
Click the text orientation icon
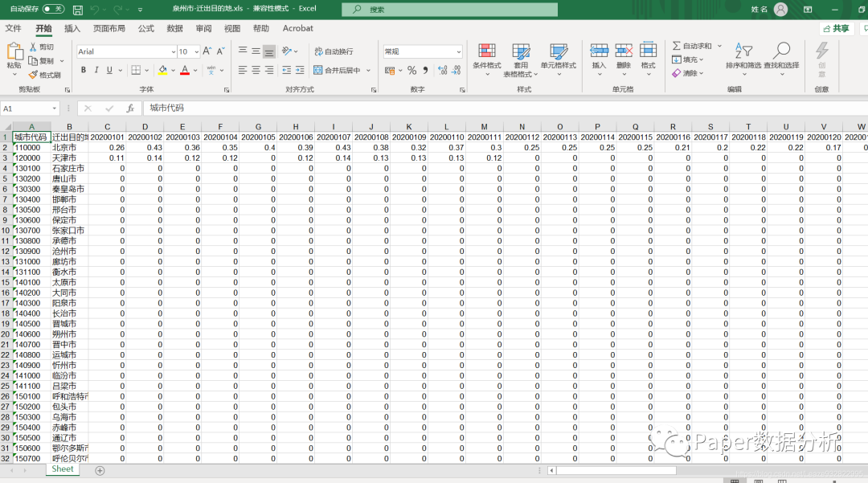(286, 51)
